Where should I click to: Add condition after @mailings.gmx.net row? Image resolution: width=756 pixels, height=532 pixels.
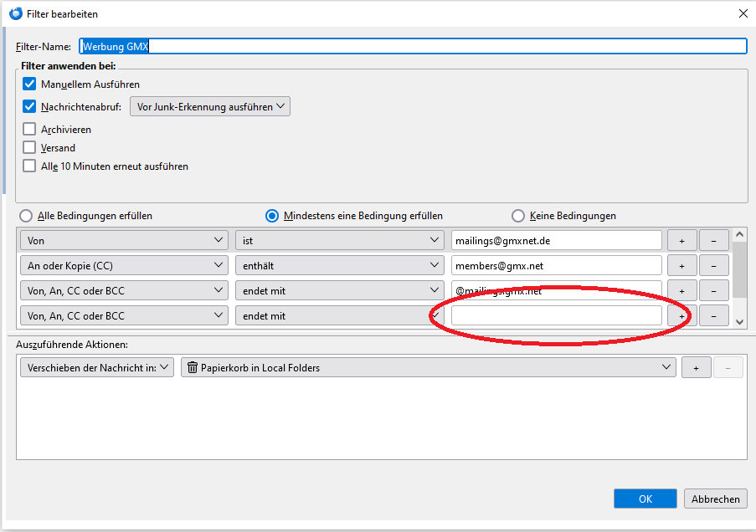pyautogui.click(x=681, y=290)
